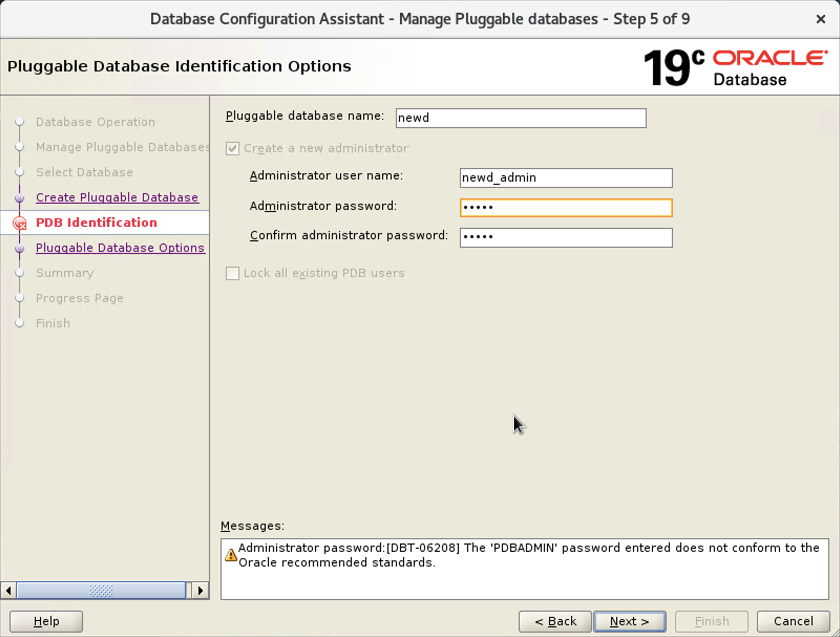Image resolution: width=840 pixels, height=637 pixels.
Task: Toggle Lock all existing PDB users checkbox
Action: pyautogui.click(x=233, y=273)
